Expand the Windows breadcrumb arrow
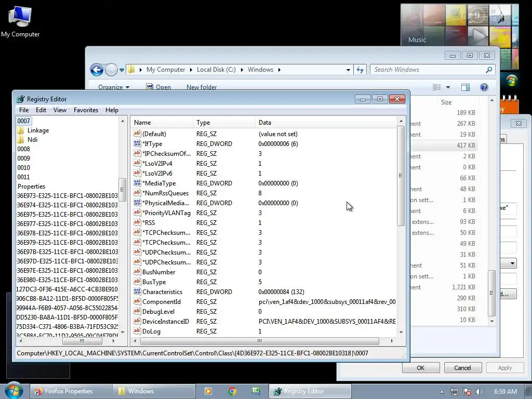532x399 pixels. point(279,70)
